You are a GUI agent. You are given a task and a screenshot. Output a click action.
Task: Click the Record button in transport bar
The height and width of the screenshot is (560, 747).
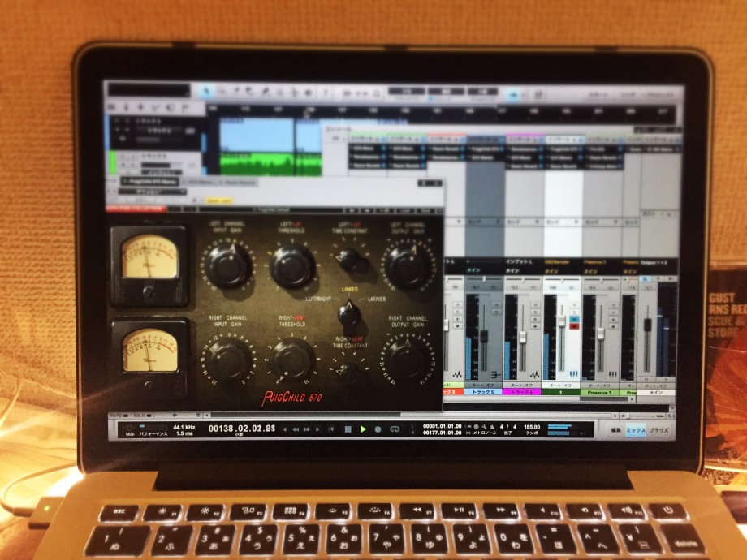click(378, 429)
